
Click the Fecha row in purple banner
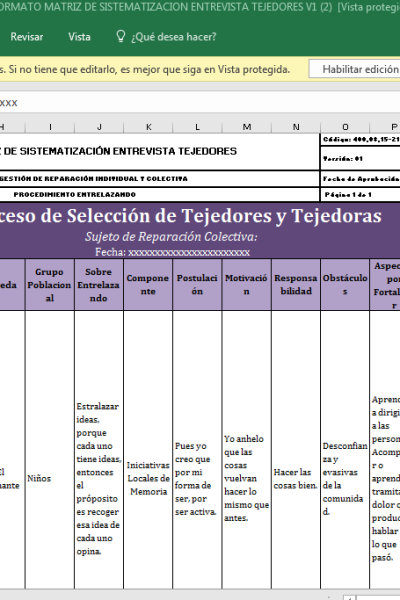[172, 252]
